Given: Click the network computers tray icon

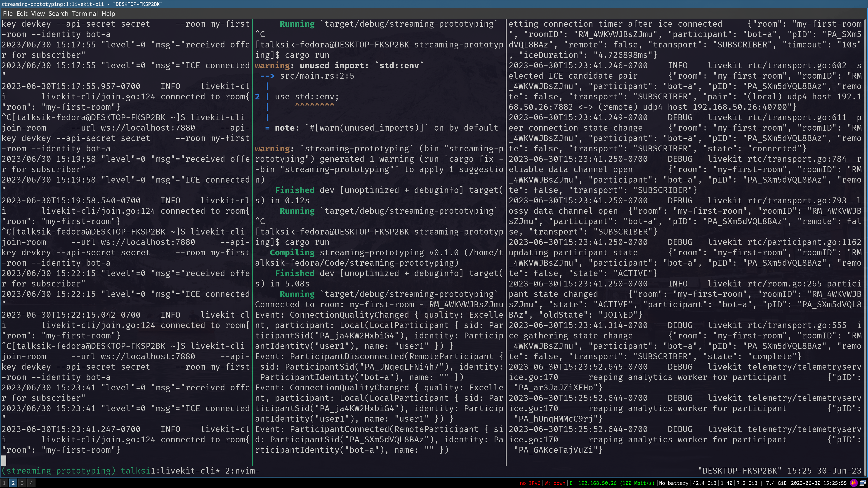Looking at the screenshot, I should (x=863, y=483).
